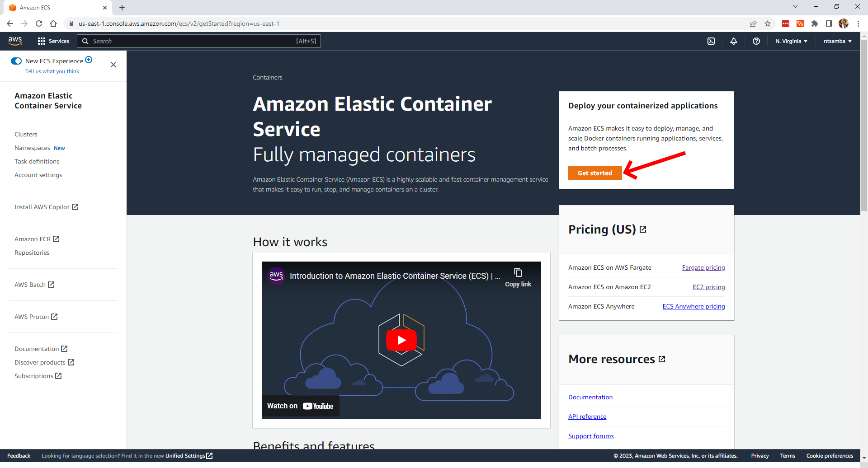Click the New ECS Experience info icon
This screenshot has height=468, width=868.
(x=89, y=60)
